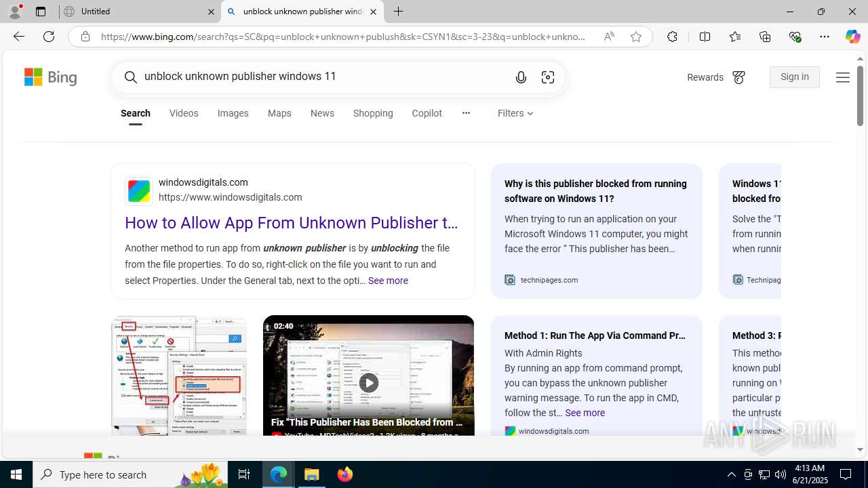Open Edge Settings and more menu
The height and width of the screenshot is (488, 868).
[x=825, y=37]
